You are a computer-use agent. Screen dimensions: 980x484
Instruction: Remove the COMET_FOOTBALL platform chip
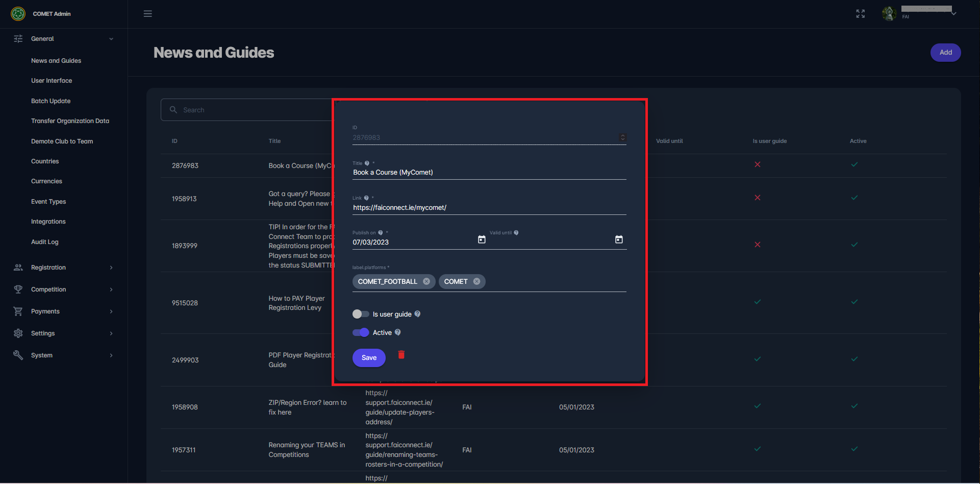(426, 281)
